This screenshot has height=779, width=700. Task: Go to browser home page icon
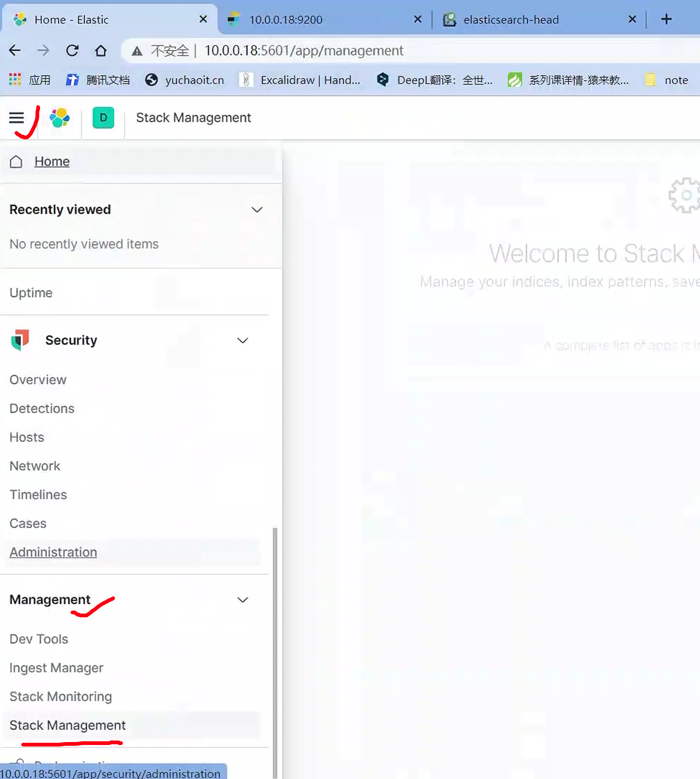pyautogui.click(x=101, y=50)
